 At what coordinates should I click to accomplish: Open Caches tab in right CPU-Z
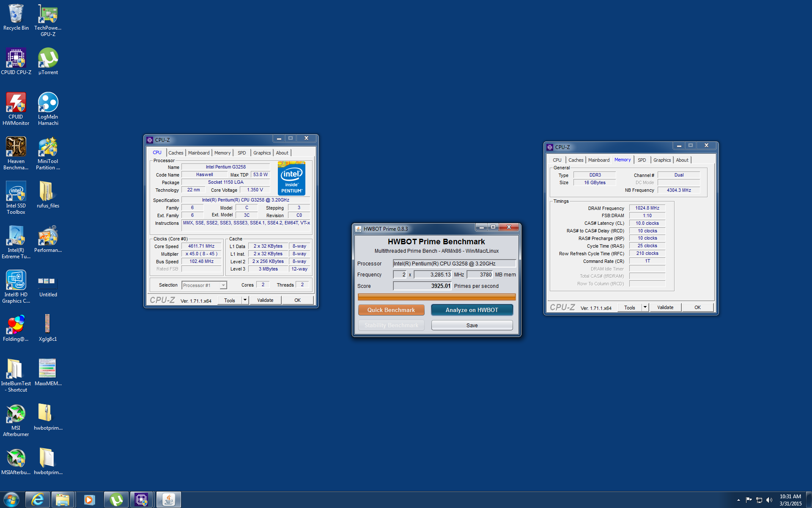[x=576, y=160]
